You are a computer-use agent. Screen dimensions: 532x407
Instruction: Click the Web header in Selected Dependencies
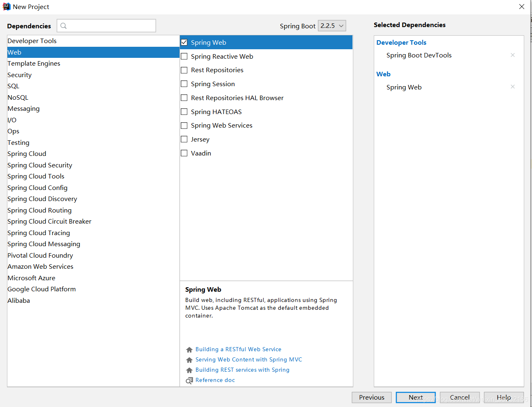click(383, 74)
